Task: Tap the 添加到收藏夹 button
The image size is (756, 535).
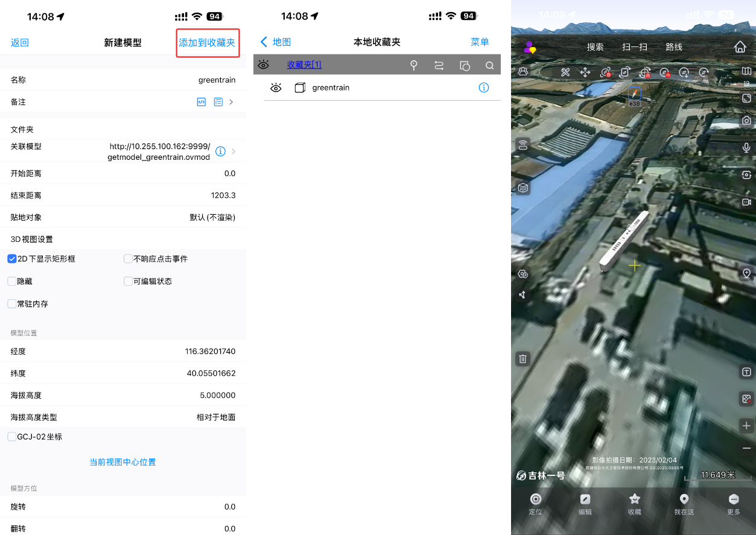Action: pyautogui.click(x=208, y=43)
